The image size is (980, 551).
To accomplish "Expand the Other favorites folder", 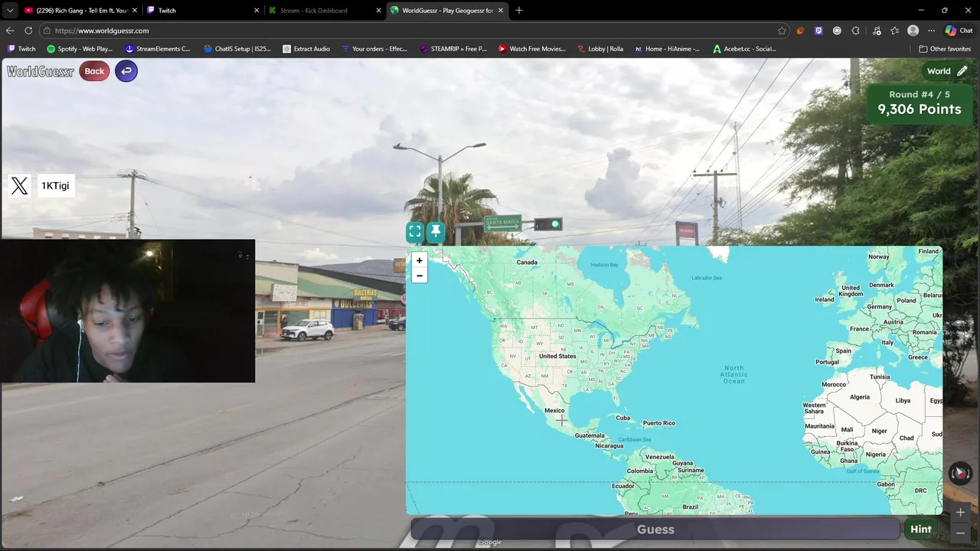I will pyautogui.click(x=945, y=49).
